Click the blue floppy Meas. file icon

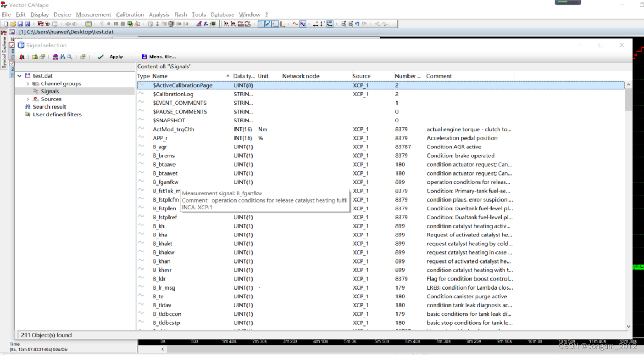pyautogui.click(x=144, y=57)
